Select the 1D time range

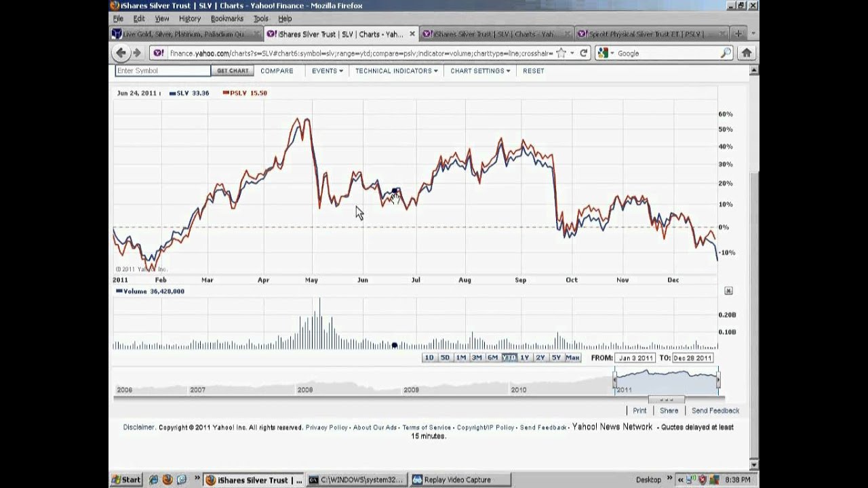429,358
